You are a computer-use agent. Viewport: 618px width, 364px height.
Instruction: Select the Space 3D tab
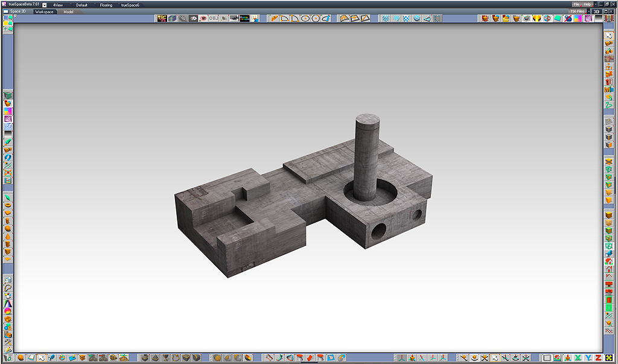click(18, 11)
